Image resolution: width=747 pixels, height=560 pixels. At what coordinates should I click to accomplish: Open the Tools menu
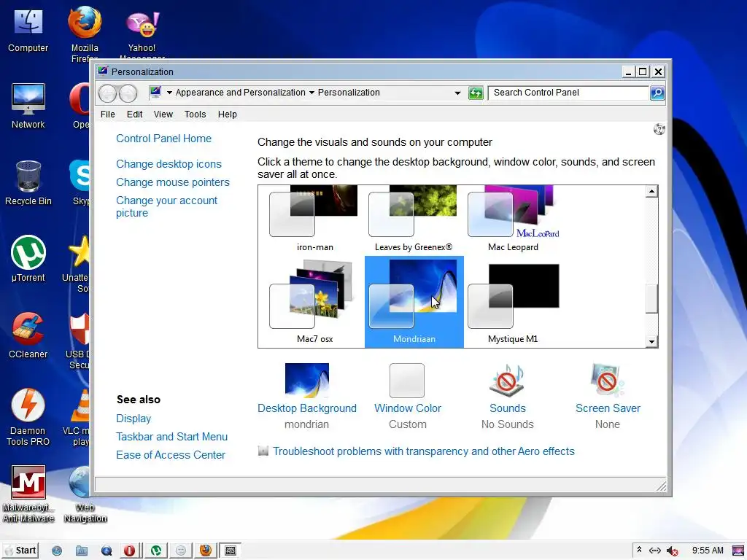196,114
